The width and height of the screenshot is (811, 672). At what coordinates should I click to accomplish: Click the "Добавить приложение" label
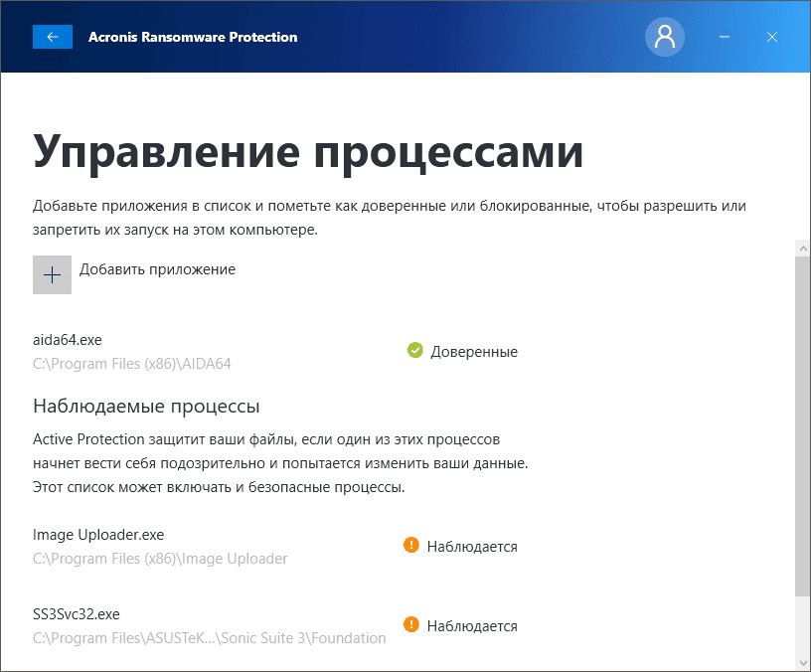[x=157, y=269]
